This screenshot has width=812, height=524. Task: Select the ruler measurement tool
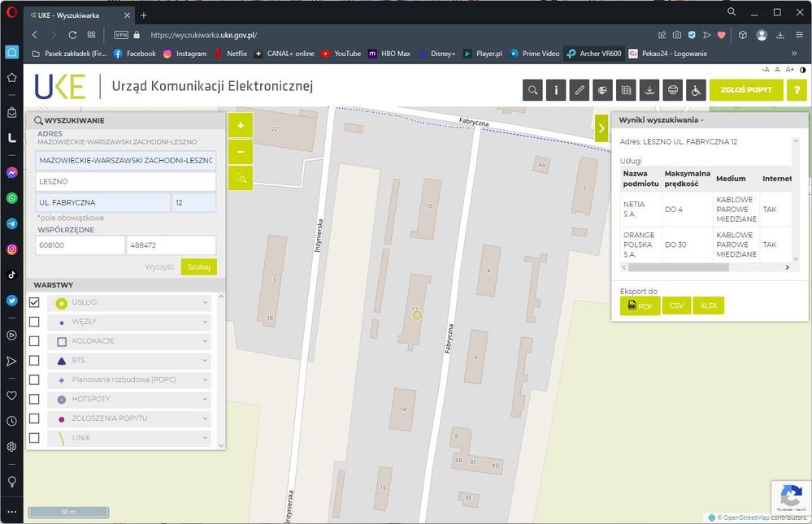(x=580, y=90)
